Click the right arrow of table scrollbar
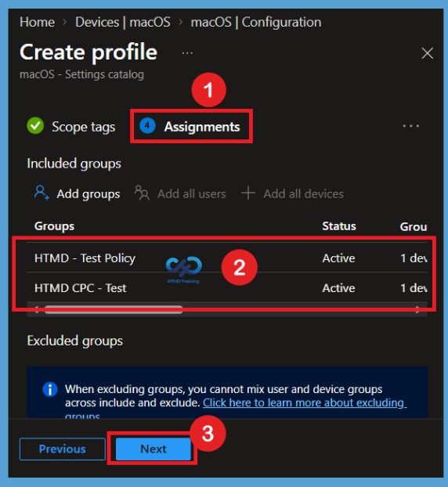 point(418,309)
